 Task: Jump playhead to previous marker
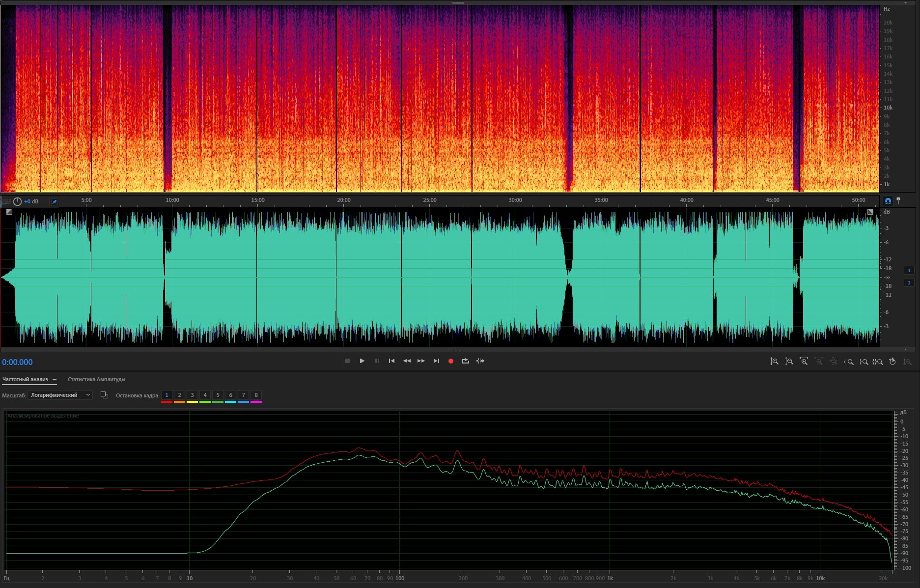coord(391,361)
